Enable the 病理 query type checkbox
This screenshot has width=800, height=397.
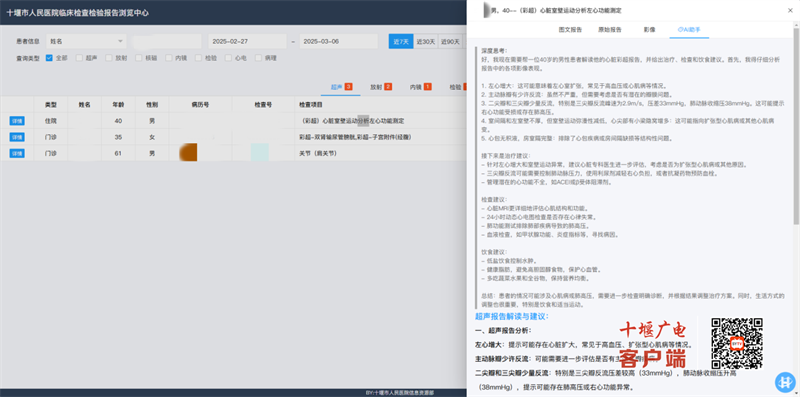[x=258, y=58]
